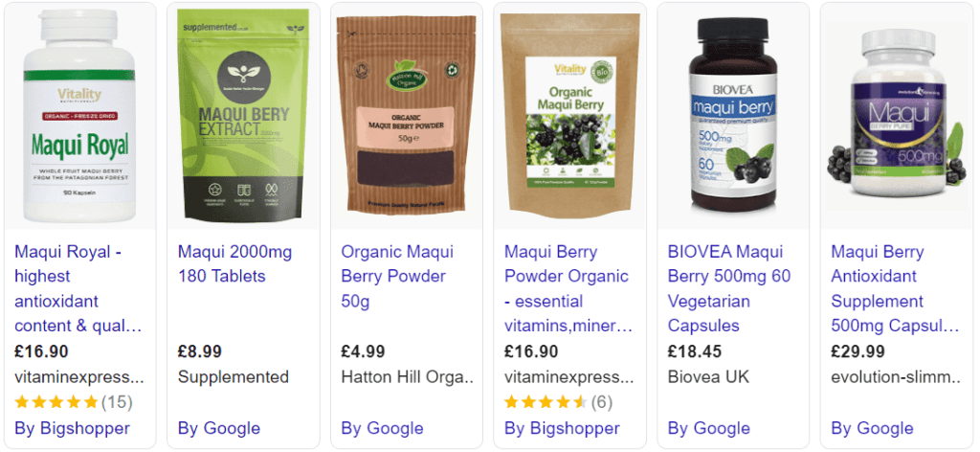Click the 'Maqui 2000mg 180 Tablets' link

pyautogui.click(x=234, y=263)
